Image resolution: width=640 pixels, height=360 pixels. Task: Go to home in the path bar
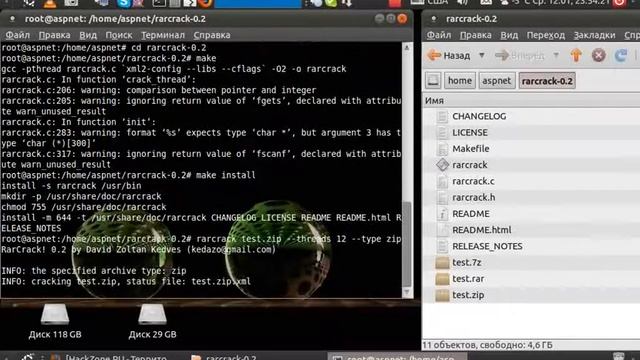460,80
